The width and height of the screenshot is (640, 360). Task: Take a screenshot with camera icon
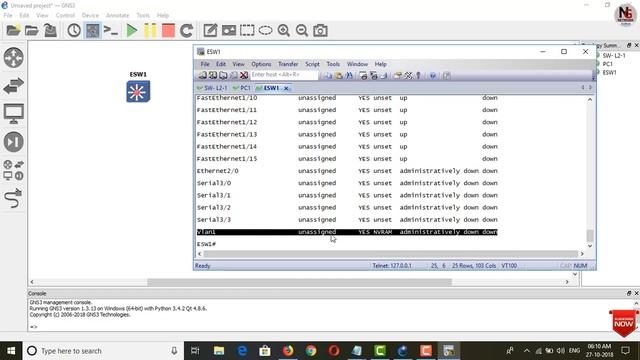coord(320,31)
